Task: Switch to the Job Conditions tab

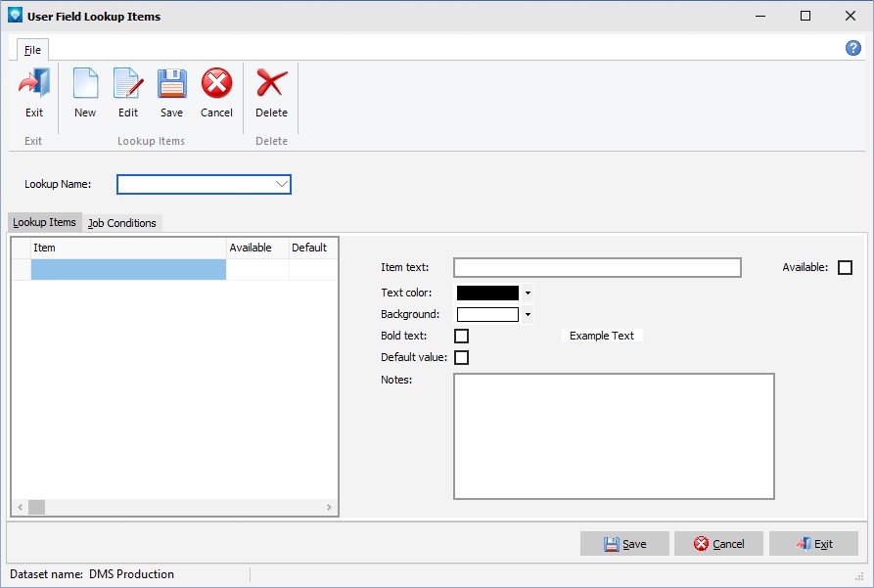Action: coord(122,223)
